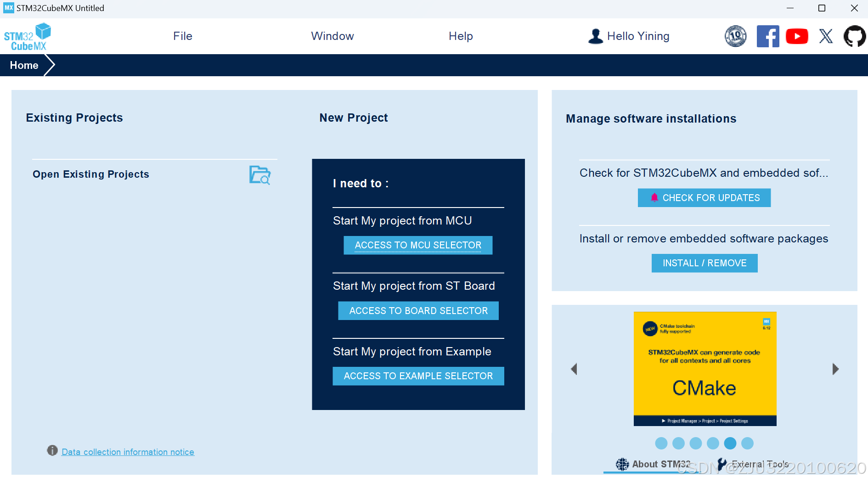This screenshot has width=868, height=483.
Task: Open the 10th anniversary badge icon
Action: tap(735, 36)
